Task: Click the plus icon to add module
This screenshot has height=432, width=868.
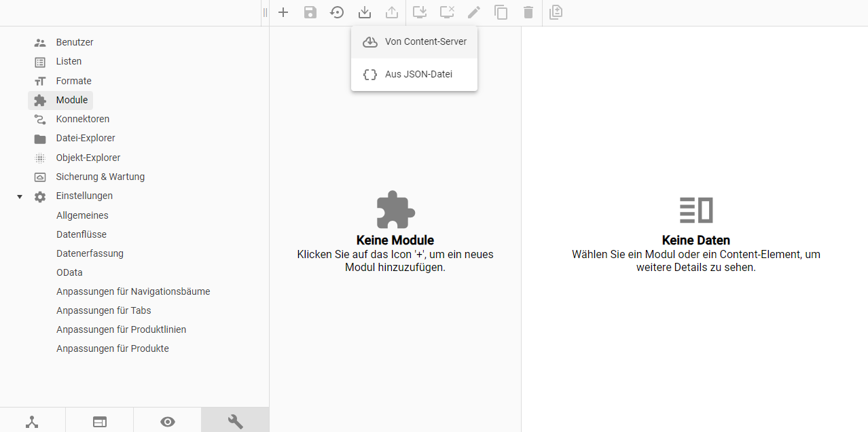Action: tap(283, 12)
